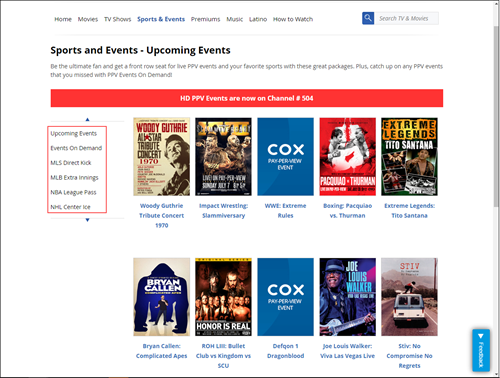This screenshot has height=378, width=500.
Task: Click Woody Guthrie Tribute Concert 1970 title
Action: click(162, 215)
